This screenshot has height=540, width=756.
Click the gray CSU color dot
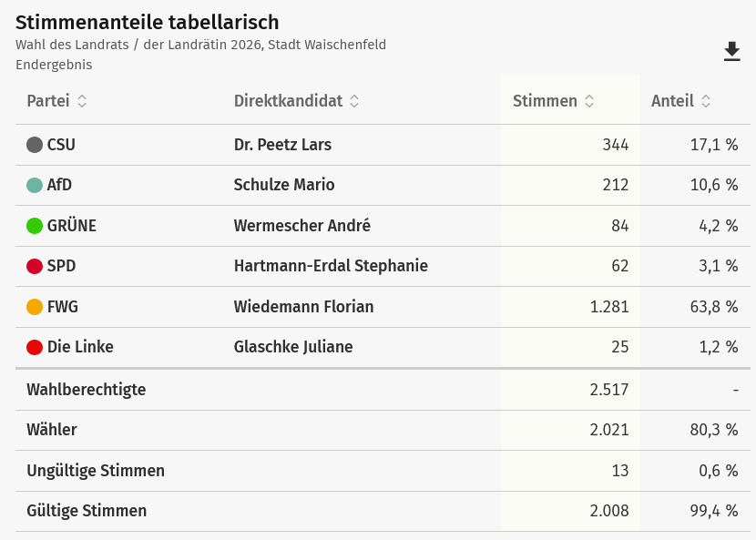(35, 145)
